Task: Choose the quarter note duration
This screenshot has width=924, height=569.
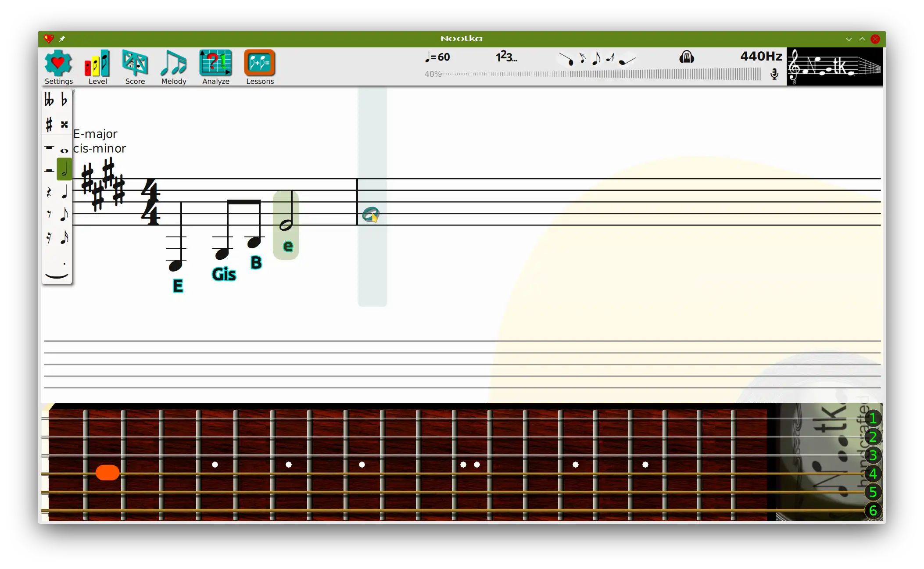Action: 64,192
